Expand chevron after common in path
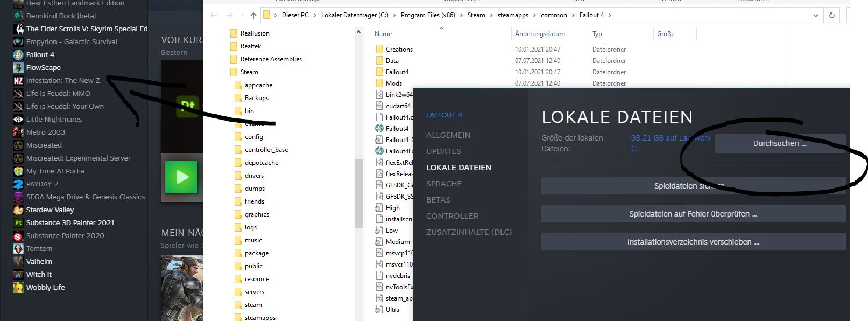 (573, 15)
